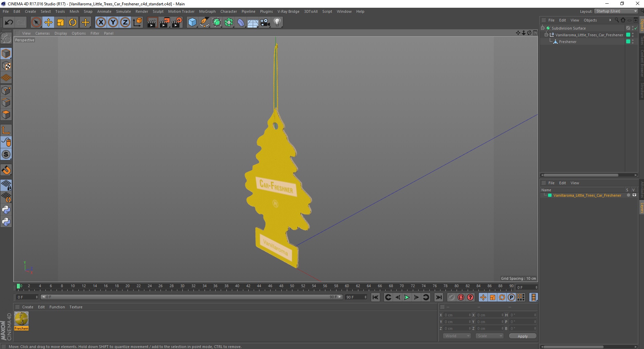Screen dimensions: 644x349
Task: Add a Camera object
Action: 265,23
